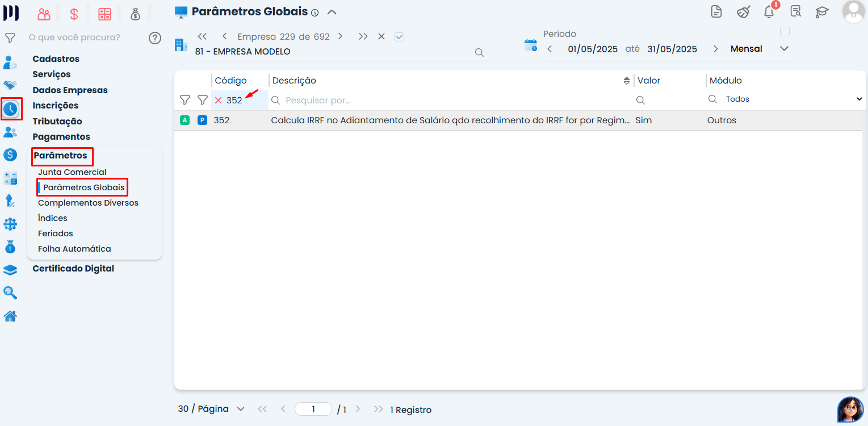Advance to the next period
868x426 pixels.
(x=715, y=49)
